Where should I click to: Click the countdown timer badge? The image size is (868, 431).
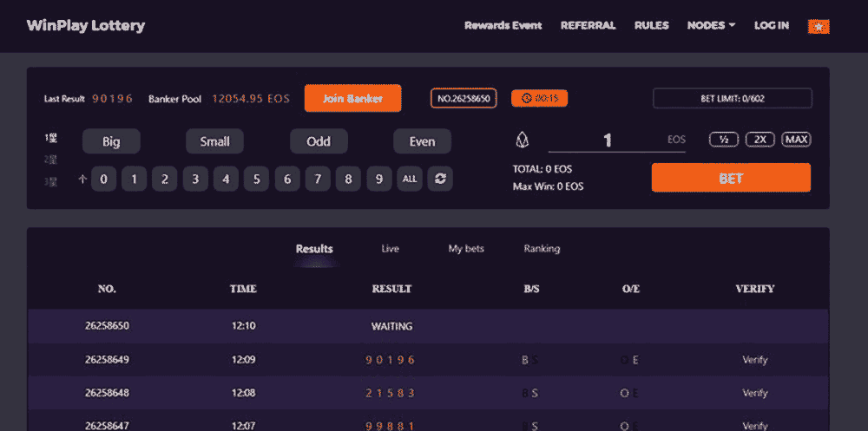tap(539, 99)
